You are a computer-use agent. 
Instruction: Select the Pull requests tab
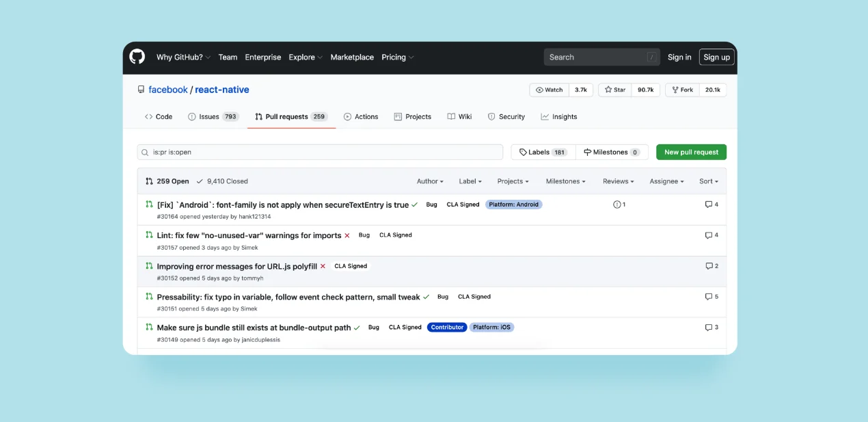pyautogui.click(x=291, y=117)
